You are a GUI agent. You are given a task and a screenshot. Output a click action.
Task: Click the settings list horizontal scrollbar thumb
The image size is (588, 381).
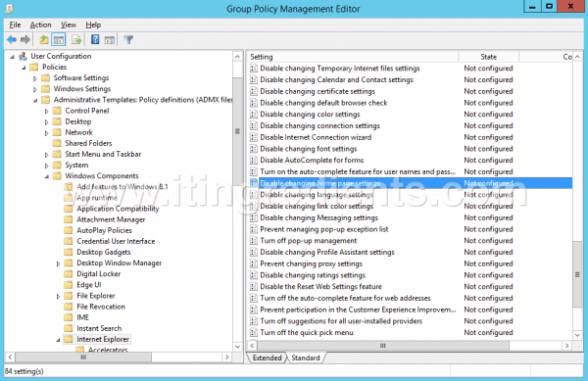coord(383,346)
